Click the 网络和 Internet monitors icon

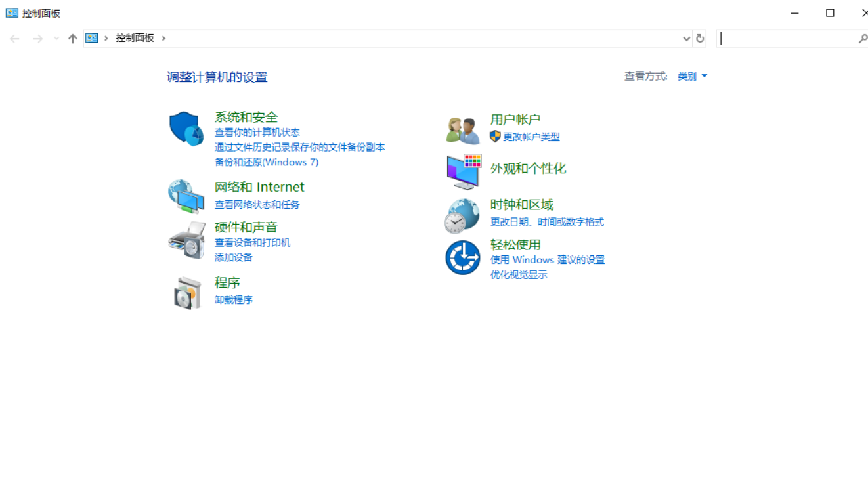186,194
